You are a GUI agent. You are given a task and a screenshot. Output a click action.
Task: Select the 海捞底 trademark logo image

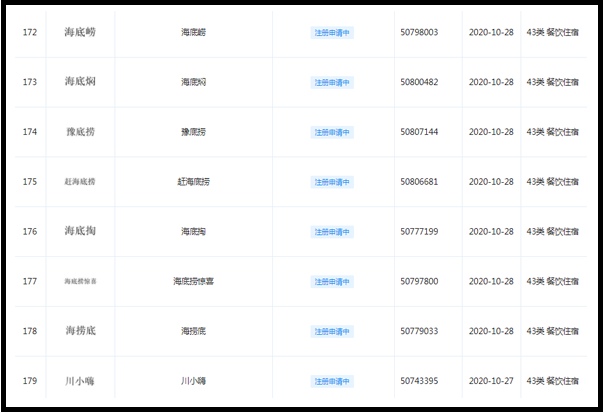coord(79,331)
